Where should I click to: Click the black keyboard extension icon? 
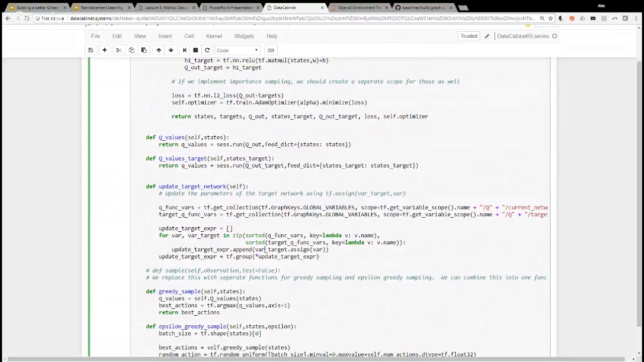(x=593, y=19)
